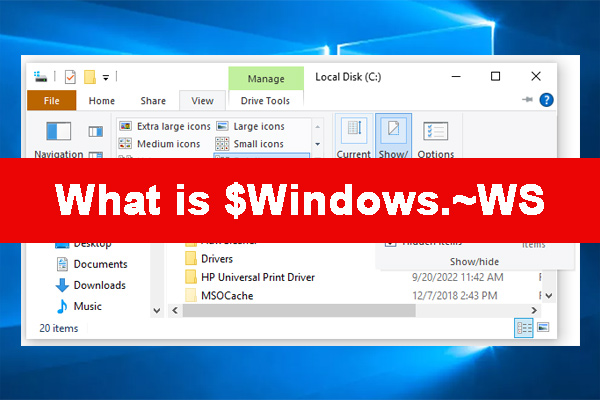Choose Large icons layout
This screenshot has width=600, height=400.
point(251,126)
